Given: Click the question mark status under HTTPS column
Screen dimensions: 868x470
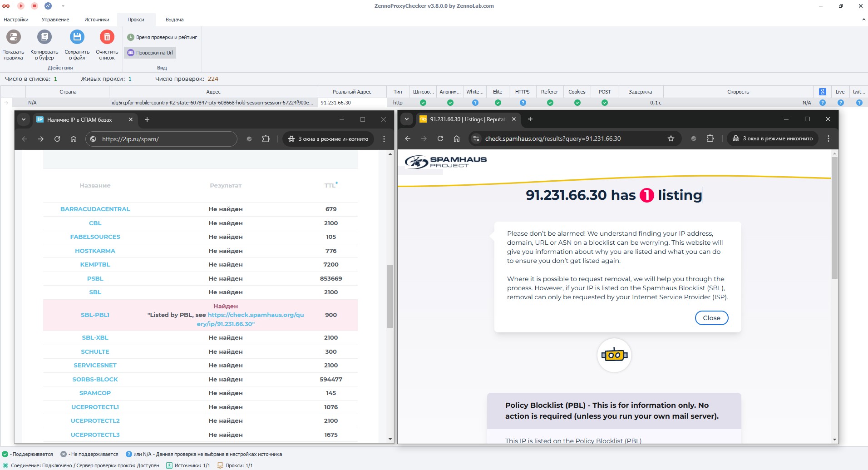Looking at the screenshot, I should pos(523,103).
